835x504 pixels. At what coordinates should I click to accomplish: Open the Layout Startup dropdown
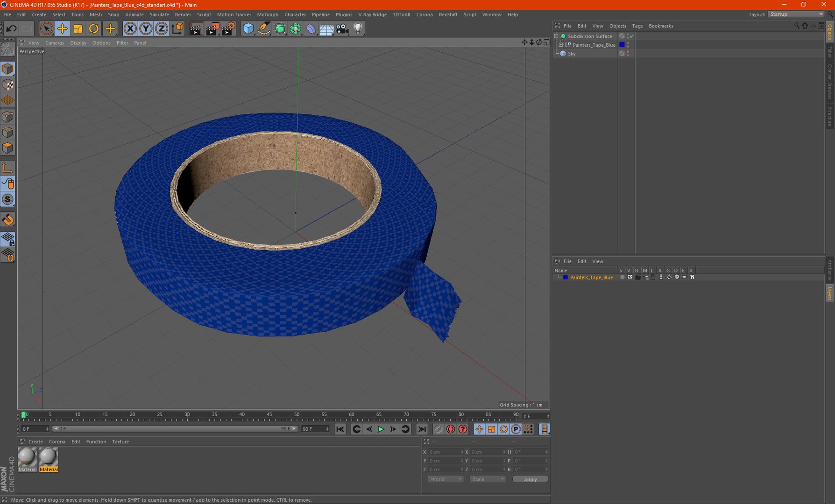pos(796,14)
